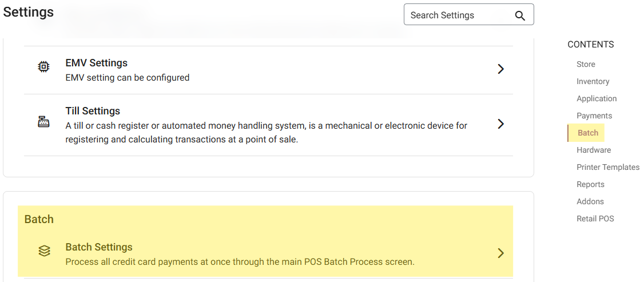Select the highlighted Batch contents item
The width and height of the screenshot is (644, 282).
click(x=588, y=133)
